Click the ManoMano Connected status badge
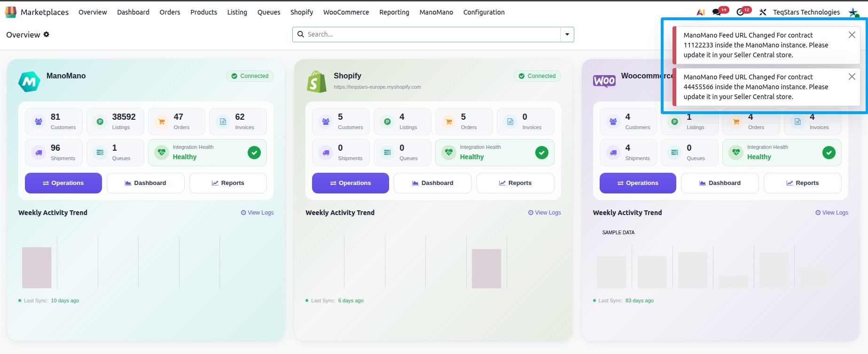The height and width of the screenshot is (354, 868). 250,76
